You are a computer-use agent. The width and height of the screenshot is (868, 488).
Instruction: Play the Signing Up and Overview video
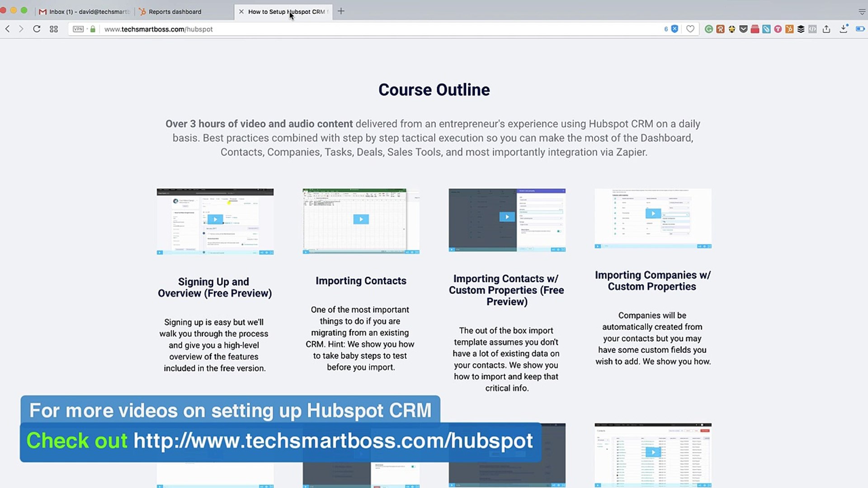[x=215, y=219]
